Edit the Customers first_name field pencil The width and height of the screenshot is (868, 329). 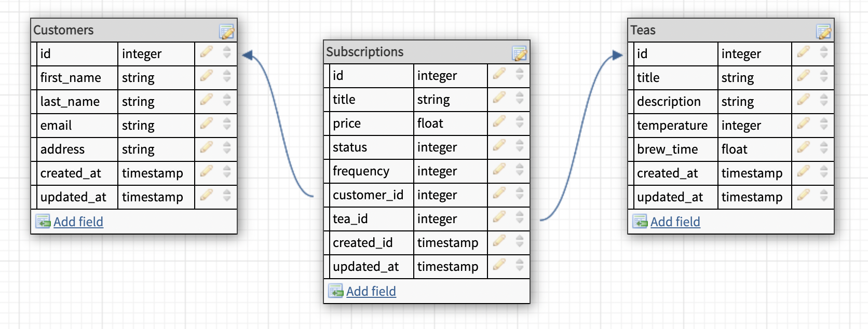207,76
